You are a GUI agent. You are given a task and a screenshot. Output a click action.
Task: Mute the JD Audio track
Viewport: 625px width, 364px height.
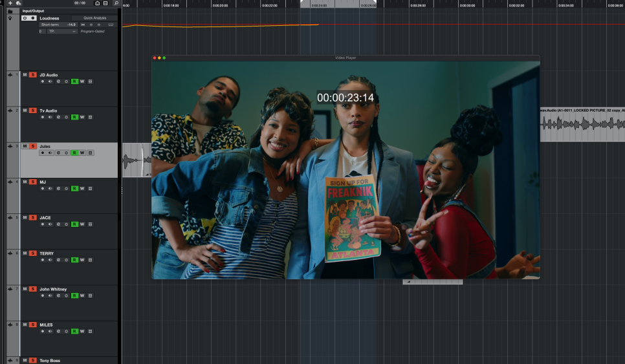[x=25, y=75]
